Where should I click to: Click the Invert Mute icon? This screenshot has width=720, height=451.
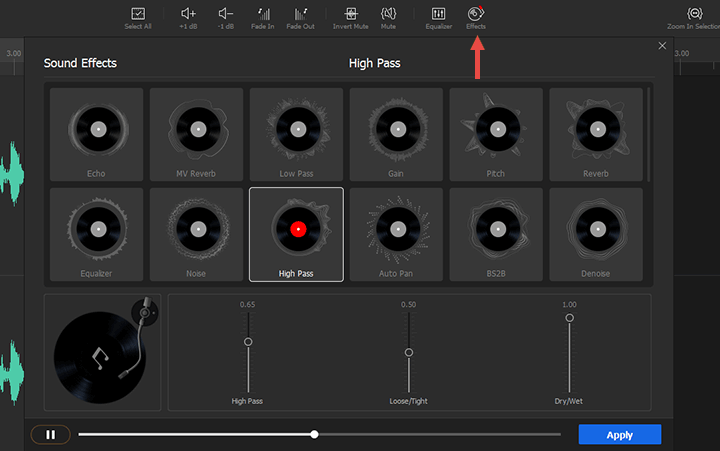pos(350,14)
